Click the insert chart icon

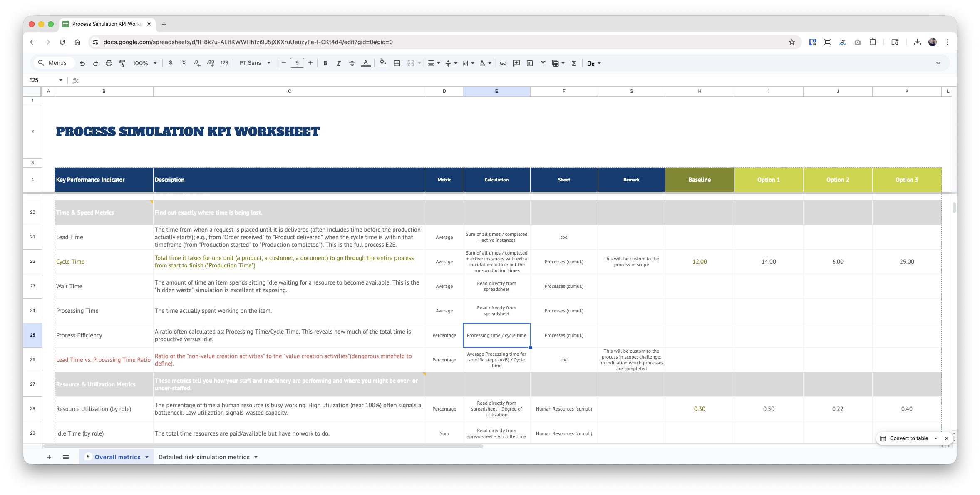point(530,63)
